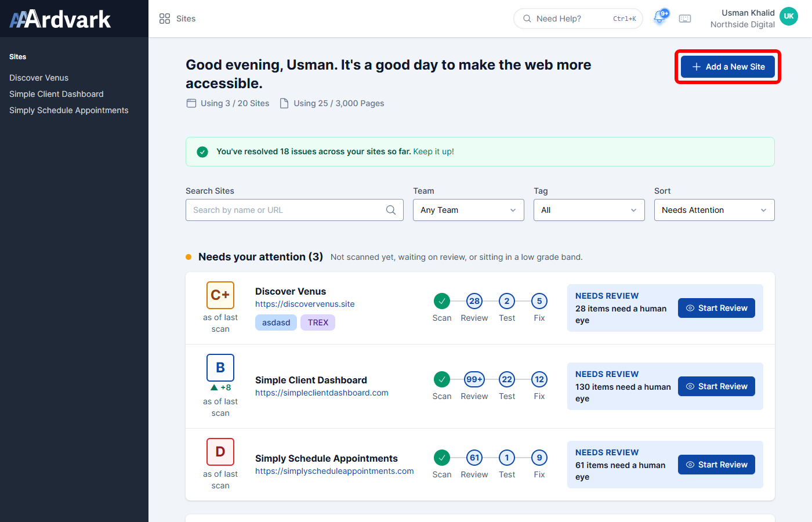Click Simply Schedule Appointments Test step 1
The image size is (812, 522).
pyautogui.click(x=507, y=458)
